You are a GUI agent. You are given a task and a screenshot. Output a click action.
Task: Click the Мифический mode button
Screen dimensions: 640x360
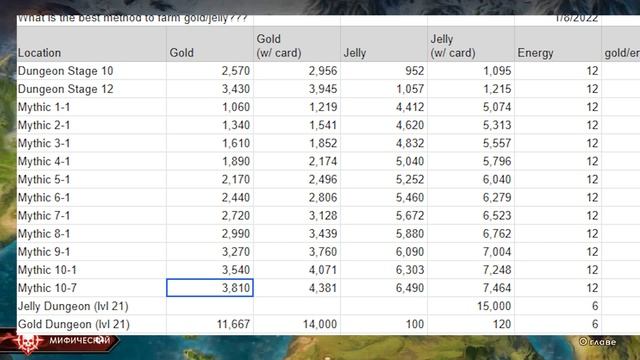coord(80,340)
